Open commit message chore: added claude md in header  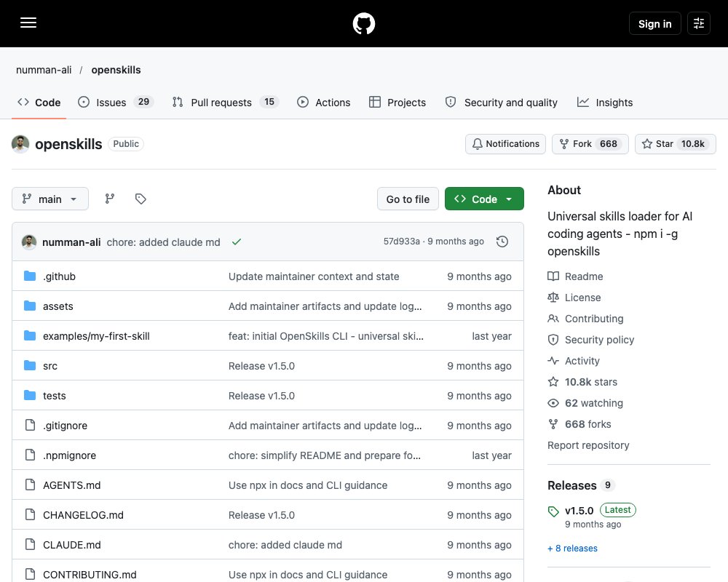coord(163,242)
